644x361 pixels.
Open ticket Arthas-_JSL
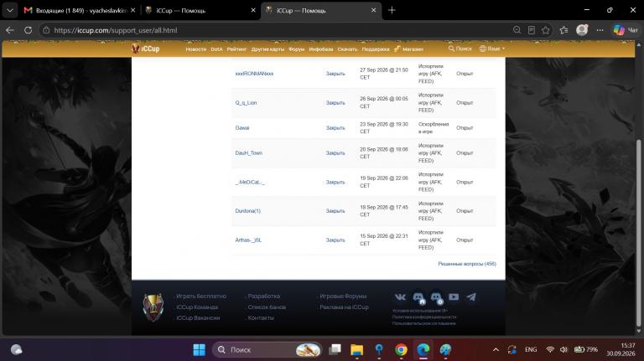pos(248,240)
